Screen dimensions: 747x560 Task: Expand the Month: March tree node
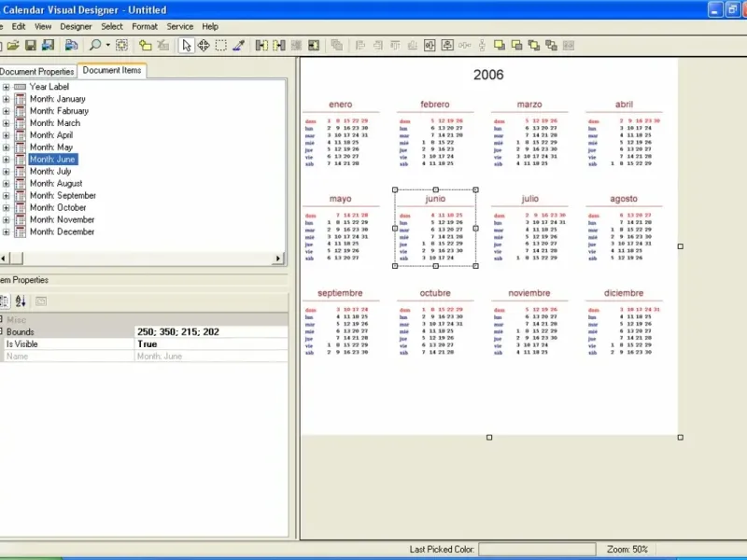click(x=6, y=123)
